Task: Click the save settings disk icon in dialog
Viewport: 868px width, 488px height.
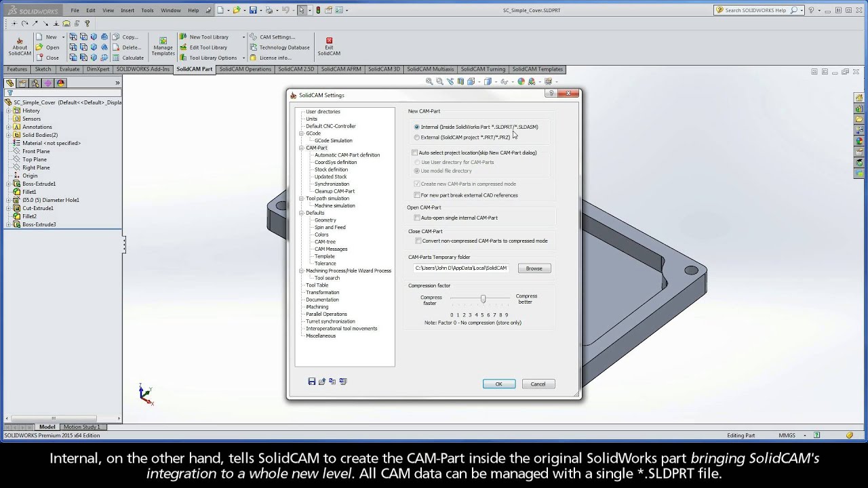Action: [312, 382]
